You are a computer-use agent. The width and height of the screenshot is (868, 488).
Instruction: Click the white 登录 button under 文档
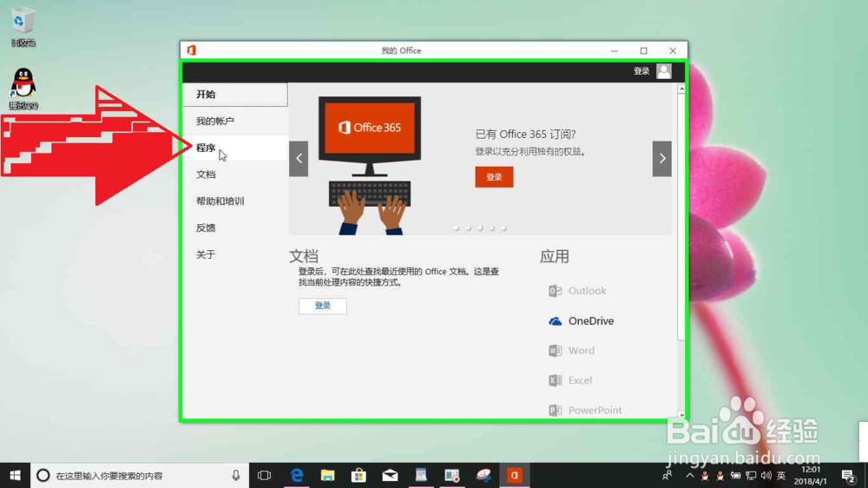[x=323, y=306]
